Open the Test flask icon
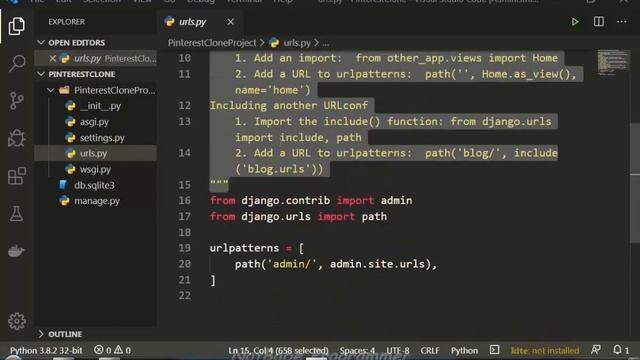The image size is (640, 360). (16, 213)
